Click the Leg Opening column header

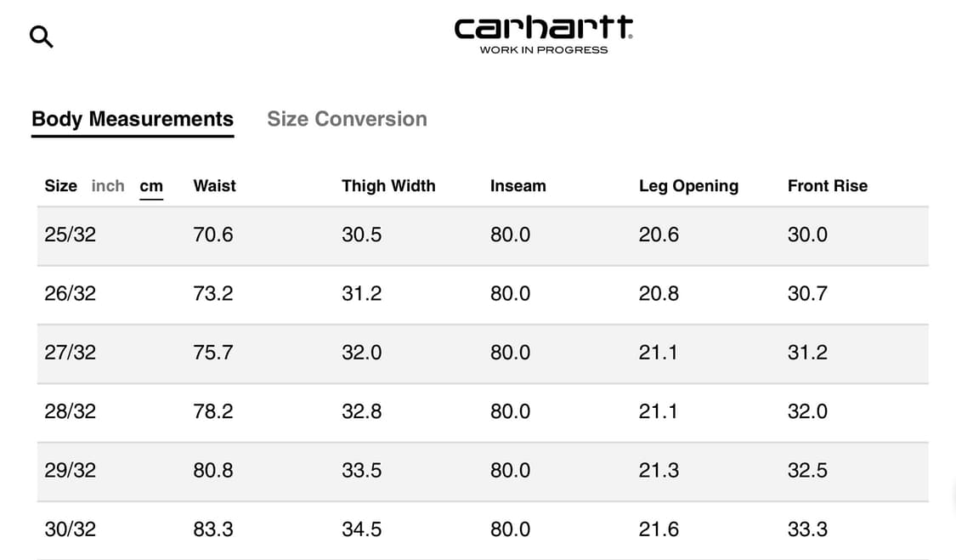click(x=688, y=186)
